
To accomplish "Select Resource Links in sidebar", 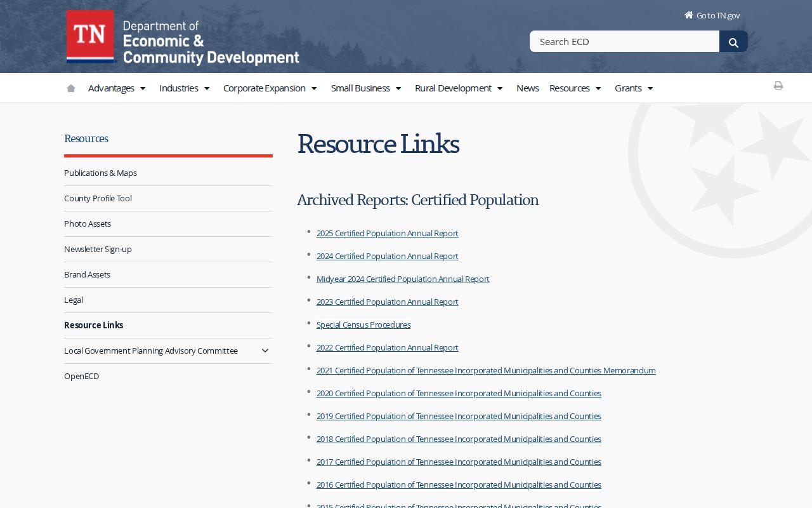I will pos(94,325).
